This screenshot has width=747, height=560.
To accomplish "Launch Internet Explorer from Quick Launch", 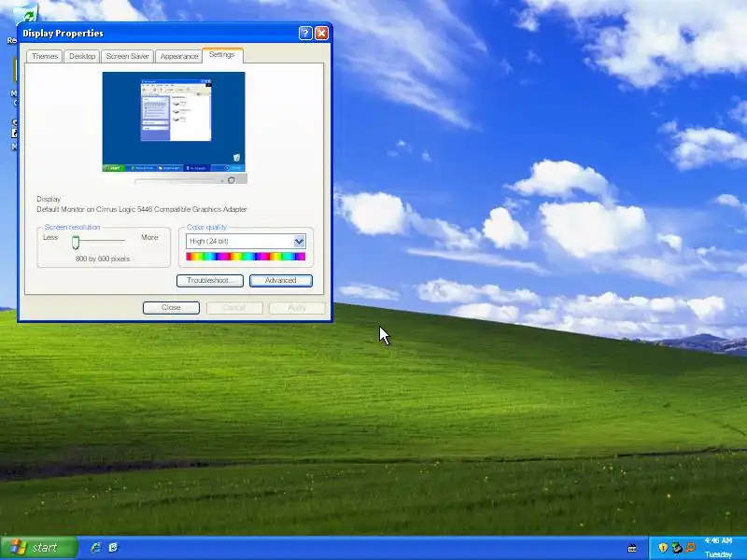I will (x=96, y=548).
